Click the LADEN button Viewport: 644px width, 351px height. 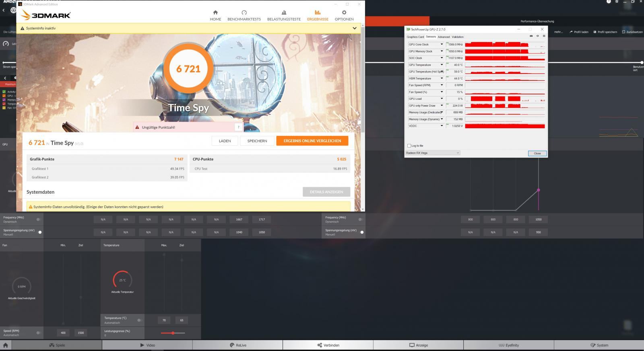[225, 141]
